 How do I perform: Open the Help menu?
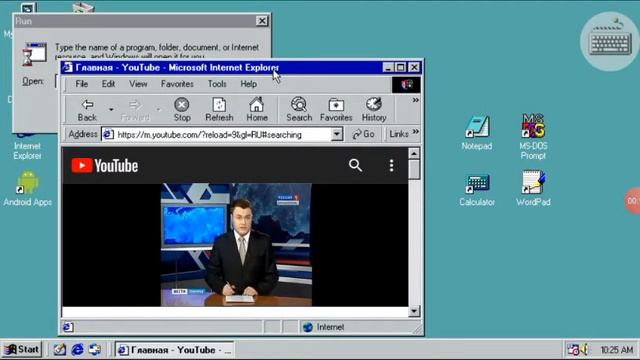(x=249, y=84)
